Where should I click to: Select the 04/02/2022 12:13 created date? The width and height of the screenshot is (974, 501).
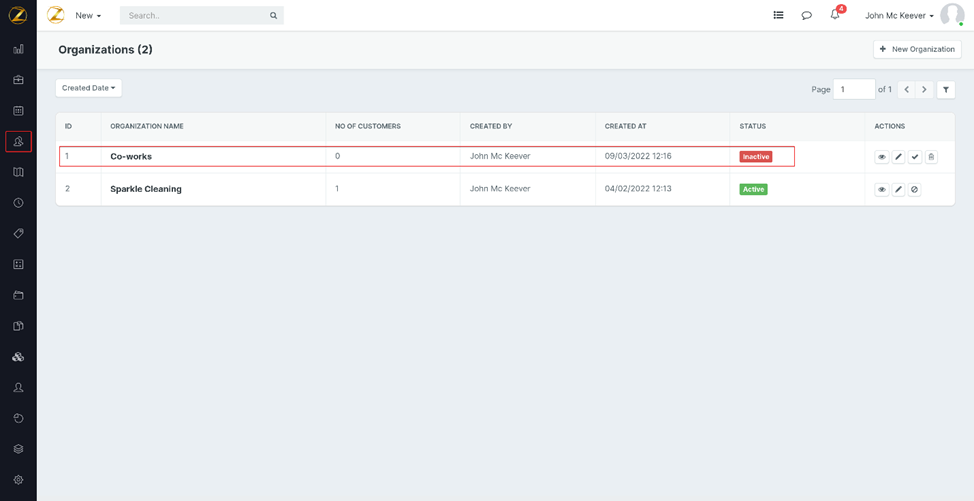pos(638,189)
